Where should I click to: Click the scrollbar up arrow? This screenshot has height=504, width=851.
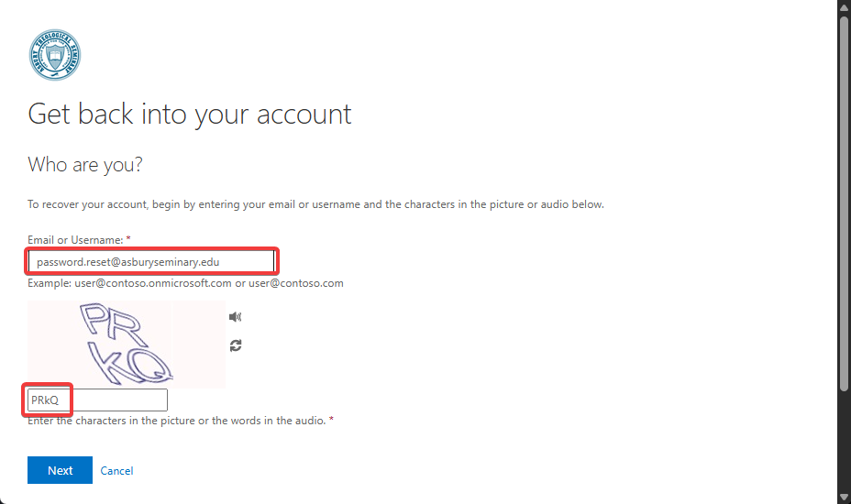[844, 7]
